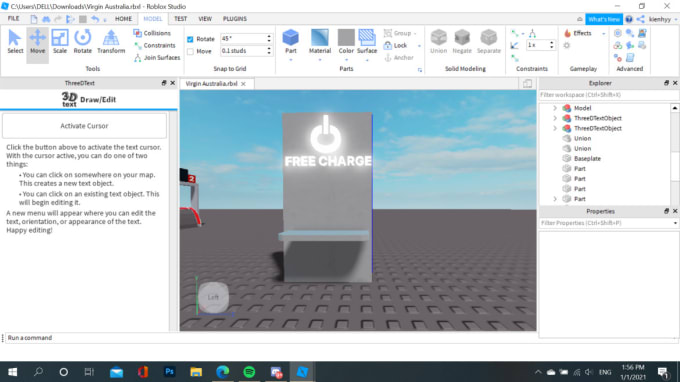Insert a new Part

click(291, 42)
